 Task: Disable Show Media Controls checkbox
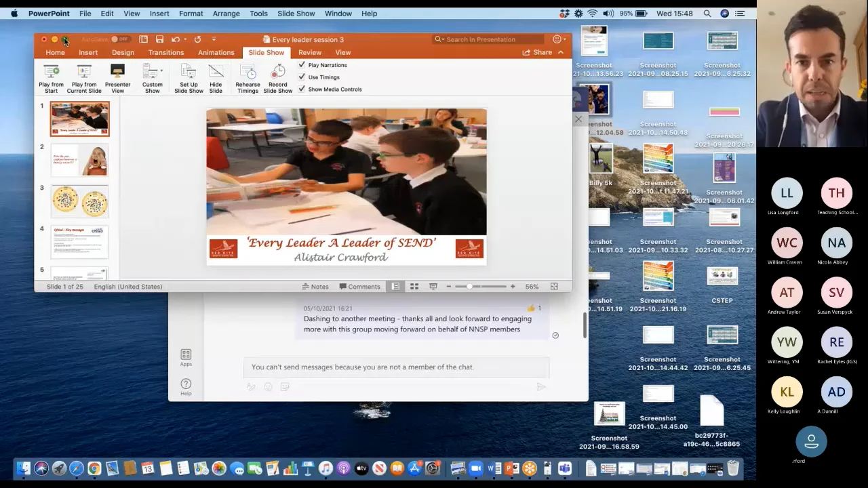[x=302, y=89]
